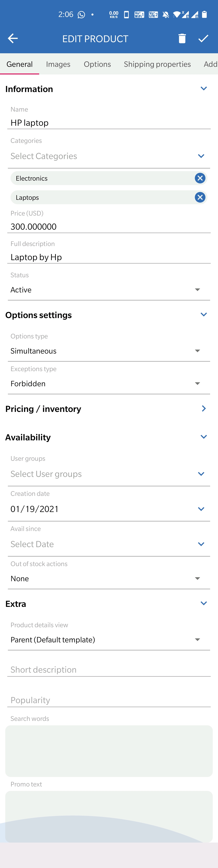Switch to the Images tab
Viewport: 218px width, 868px height.
pyautogui.click(x=58, y=64)
